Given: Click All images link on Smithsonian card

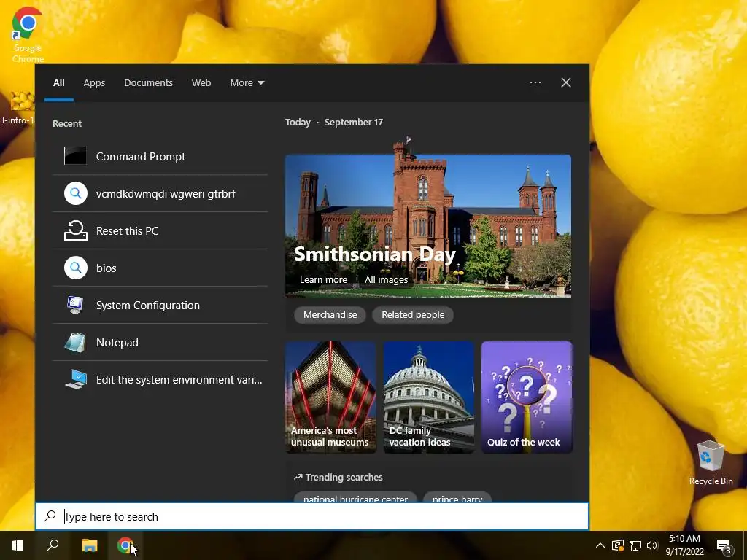Looking at the screenshot, I should 386,279.
